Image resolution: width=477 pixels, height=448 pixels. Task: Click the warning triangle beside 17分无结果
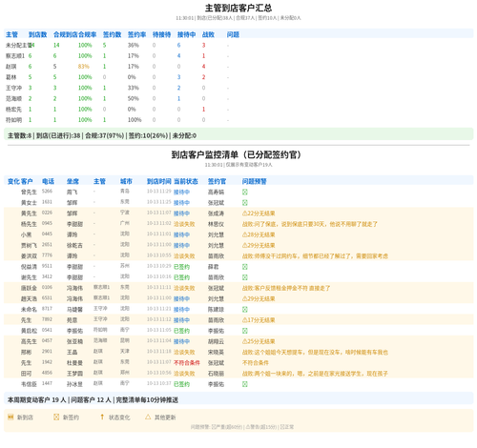point(244,320)
